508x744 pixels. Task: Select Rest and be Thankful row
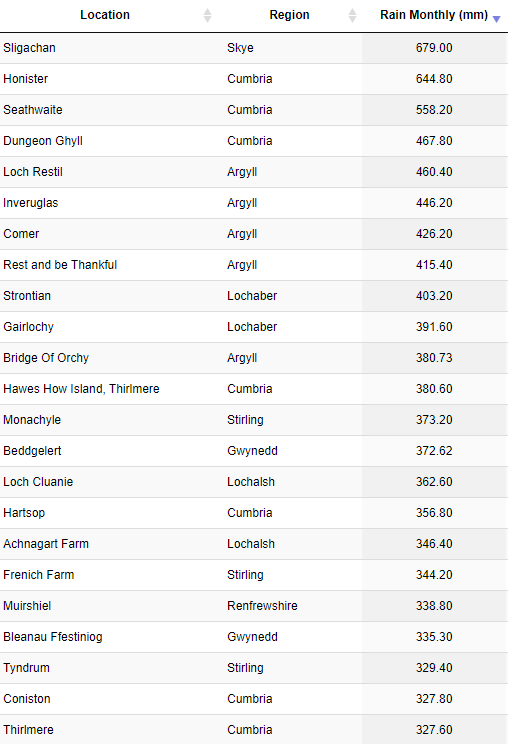pyautogui.click(x=254, y=265)
